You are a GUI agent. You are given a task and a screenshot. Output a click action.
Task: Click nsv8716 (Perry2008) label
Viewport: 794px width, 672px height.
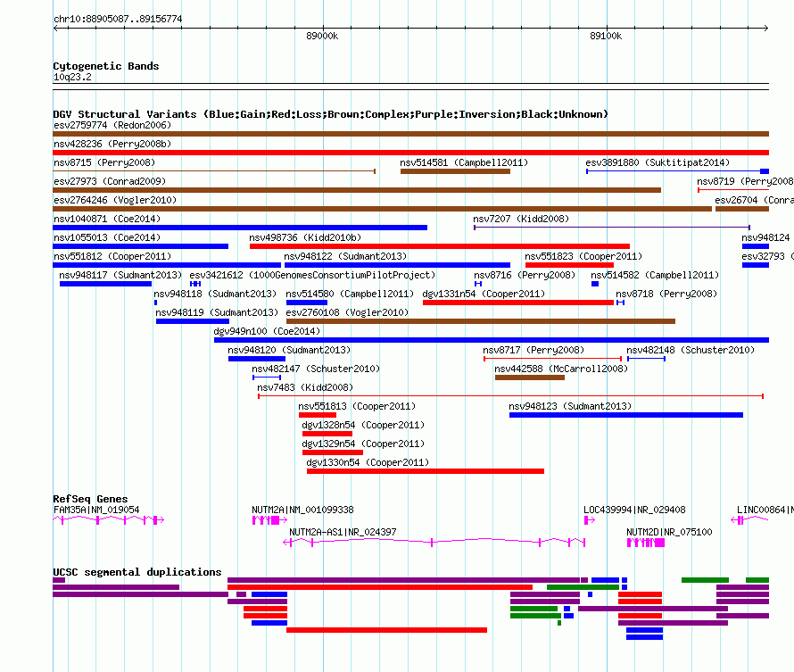click(x=525, y=275)
